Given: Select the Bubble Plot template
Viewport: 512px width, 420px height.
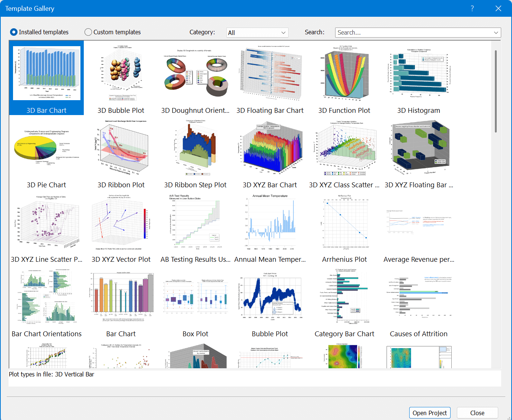Looking at the screenshot, I should tap(270, 297).
